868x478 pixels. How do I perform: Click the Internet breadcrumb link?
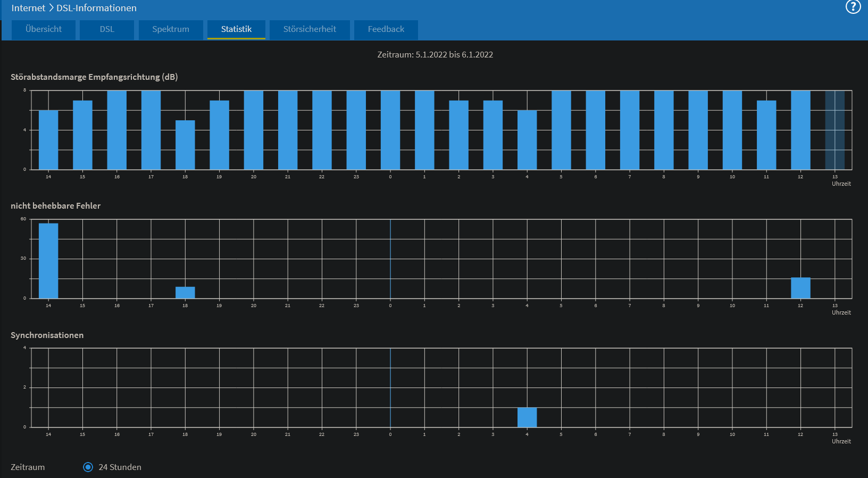pos(28,8)
